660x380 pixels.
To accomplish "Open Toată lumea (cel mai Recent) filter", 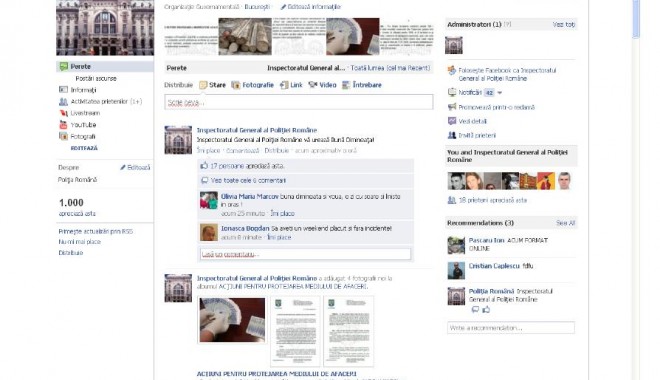I will [390, 68].
